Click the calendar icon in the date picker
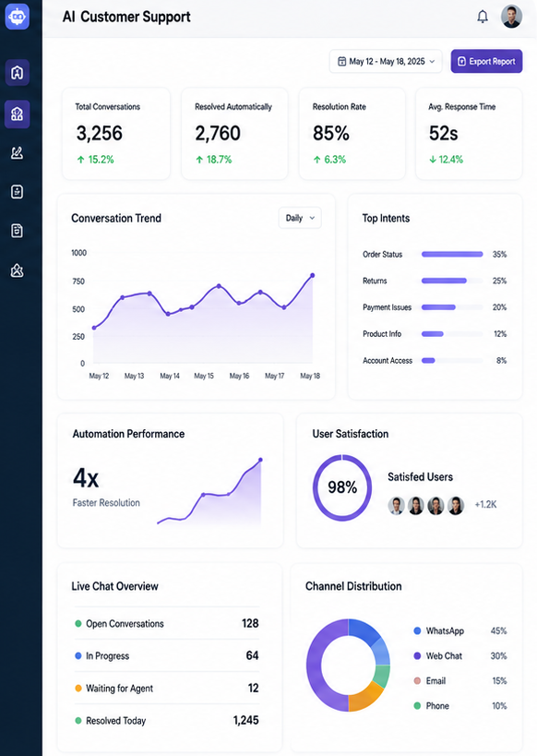This screenshot has width=537, height=756. point(341,61)
